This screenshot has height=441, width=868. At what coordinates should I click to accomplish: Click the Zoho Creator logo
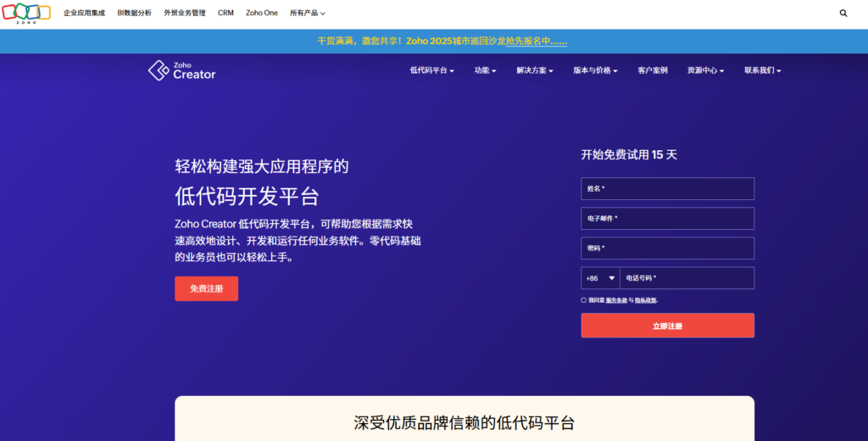[182, 70]
